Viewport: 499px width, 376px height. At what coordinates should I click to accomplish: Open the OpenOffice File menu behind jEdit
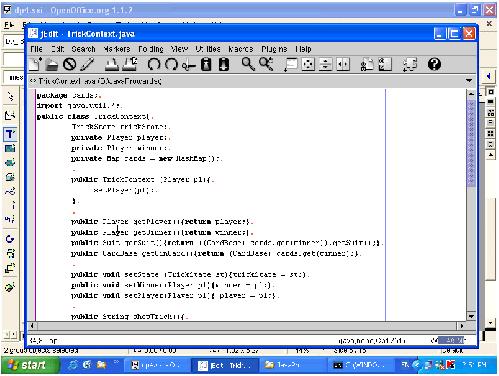click(9, 25)
